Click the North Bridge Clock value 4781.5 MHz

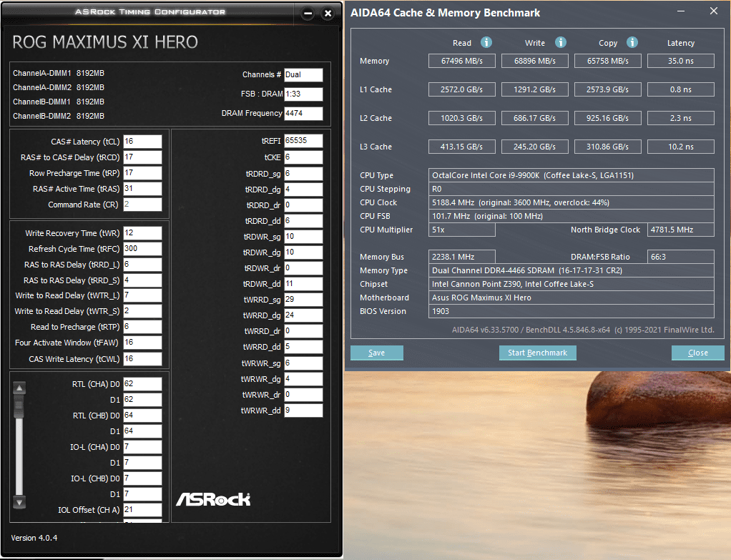pyautogui.click(x=681, y=230)
